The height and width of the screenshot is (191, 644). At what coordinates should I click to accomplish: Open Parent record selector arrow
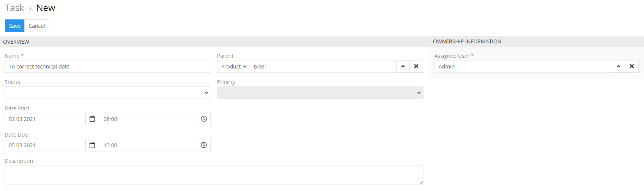click(x=403, y=67)
